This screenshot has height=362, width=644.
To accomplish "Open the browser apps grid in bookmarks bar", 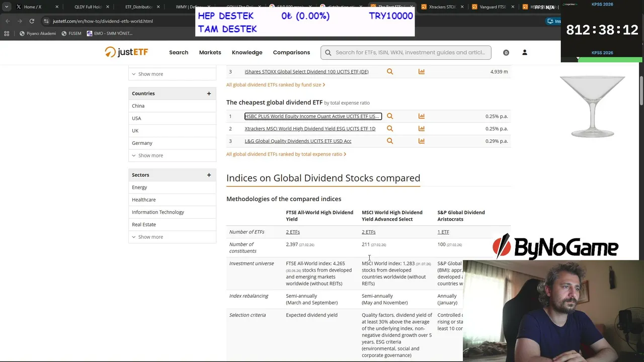I will pyautogui.click(x=7, y=33).
